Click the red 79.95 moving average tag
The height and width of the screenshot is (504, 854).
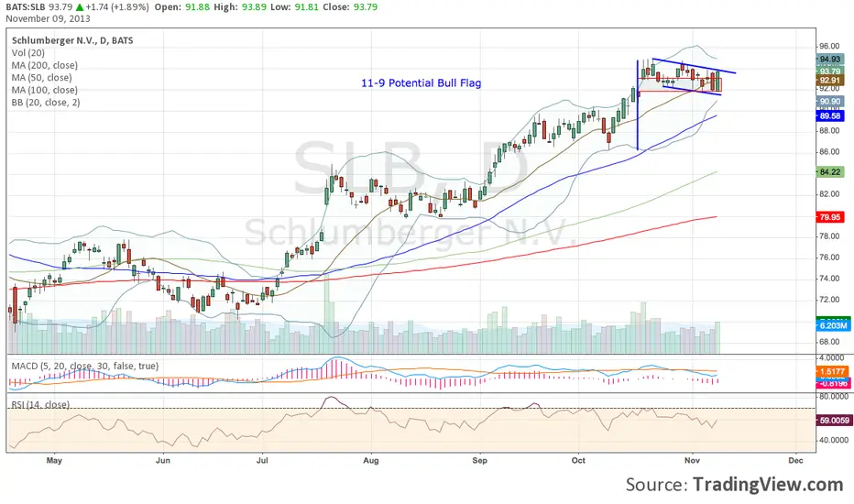pos(830,217)
